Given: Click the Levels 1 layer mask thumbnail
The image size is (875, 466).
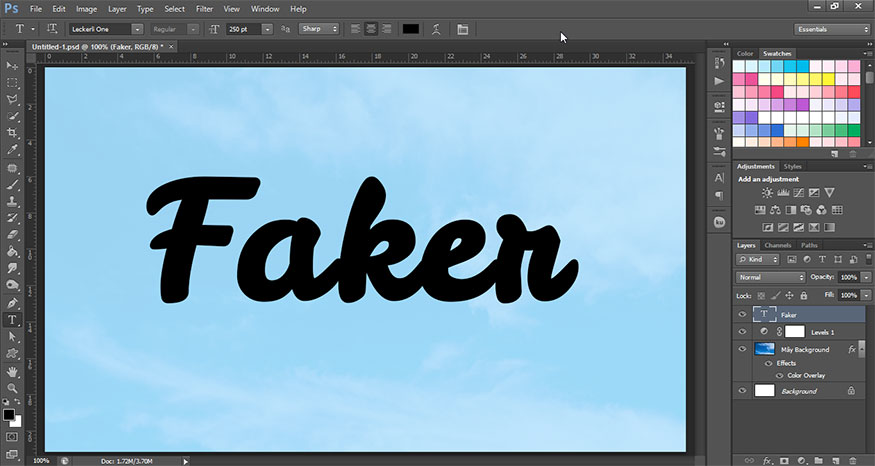Looking at the screenshot, I should [795, 332].
